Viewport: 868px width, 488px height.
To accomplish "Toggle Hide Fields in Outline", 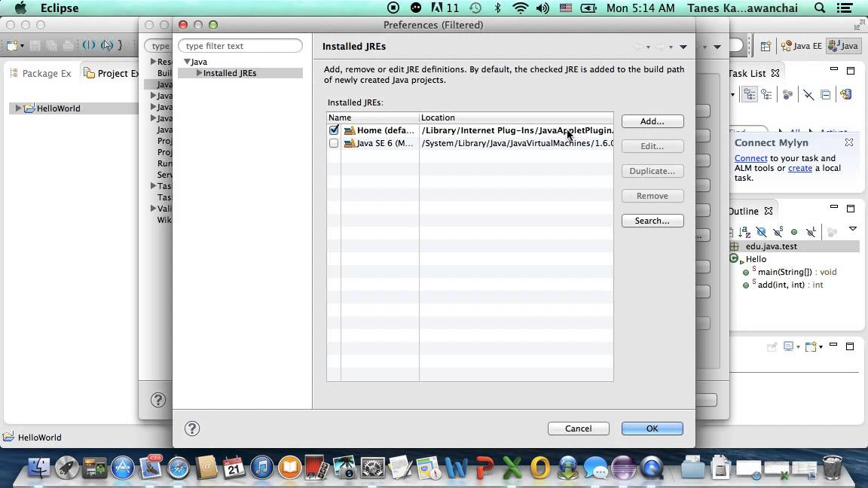I will click(761, 232).
